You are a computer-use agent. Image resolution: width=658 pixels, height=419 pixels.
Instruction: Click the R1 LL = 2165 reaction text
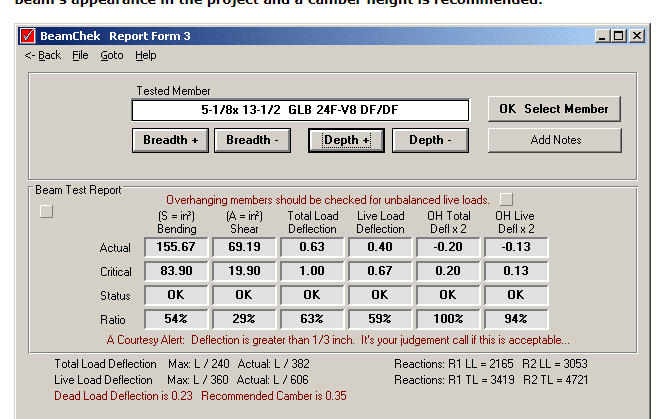[x=480, y=364]
